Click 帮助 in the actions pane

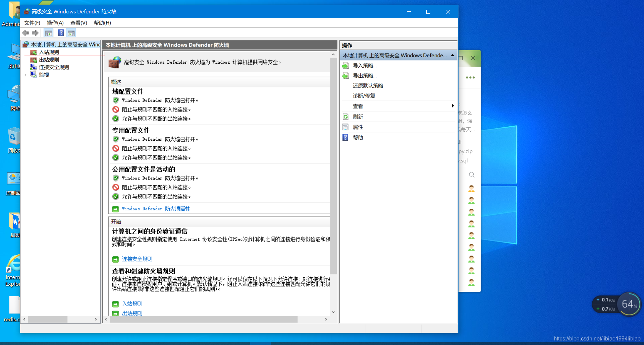(358, 137)
